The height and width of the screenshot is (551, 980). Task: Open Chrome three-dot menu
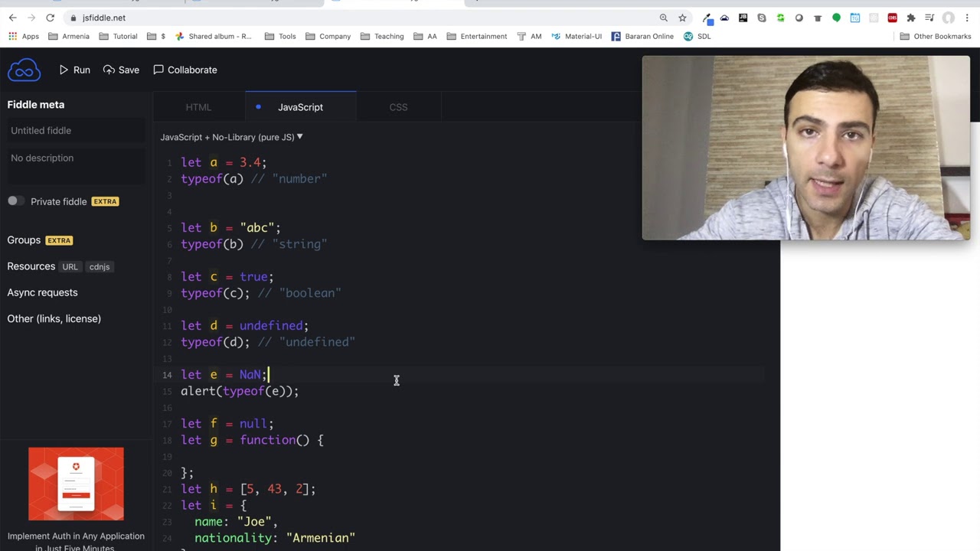[968, 18]
